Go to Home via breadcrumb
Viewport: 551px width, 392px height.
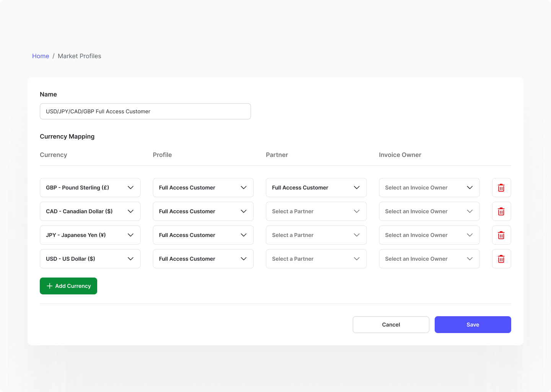[x=41, y=56]
